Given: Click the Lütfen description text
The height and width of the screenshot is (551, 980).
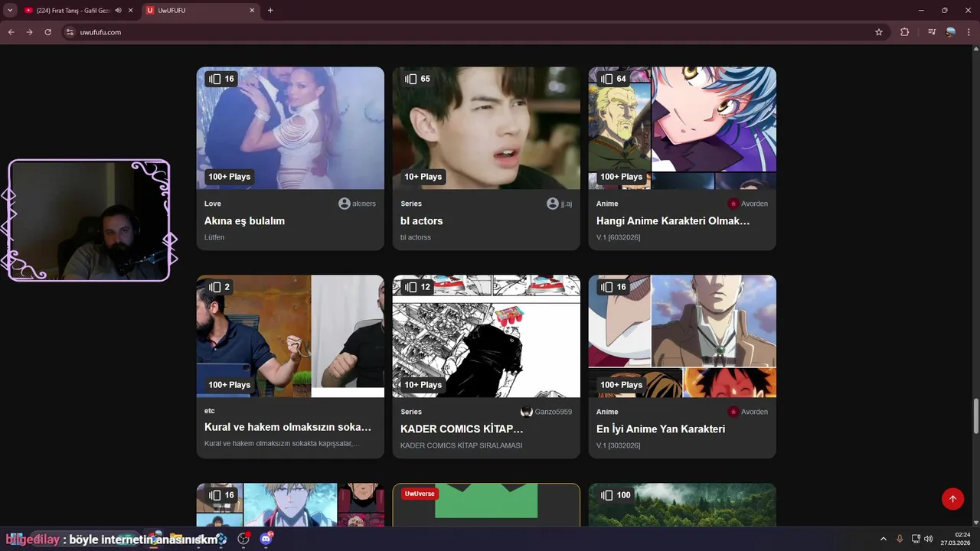Looking at the screenshot, I should (x=214, y=237).
